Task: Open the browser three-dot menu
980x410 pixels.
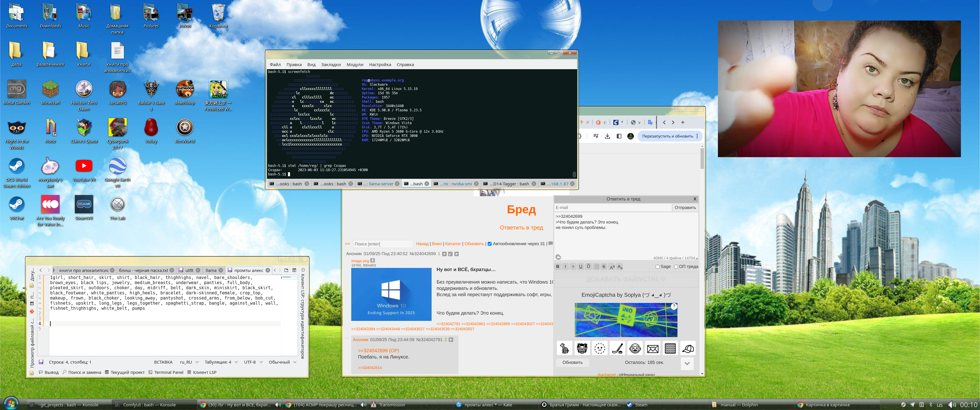Action: tap(697, 136)
